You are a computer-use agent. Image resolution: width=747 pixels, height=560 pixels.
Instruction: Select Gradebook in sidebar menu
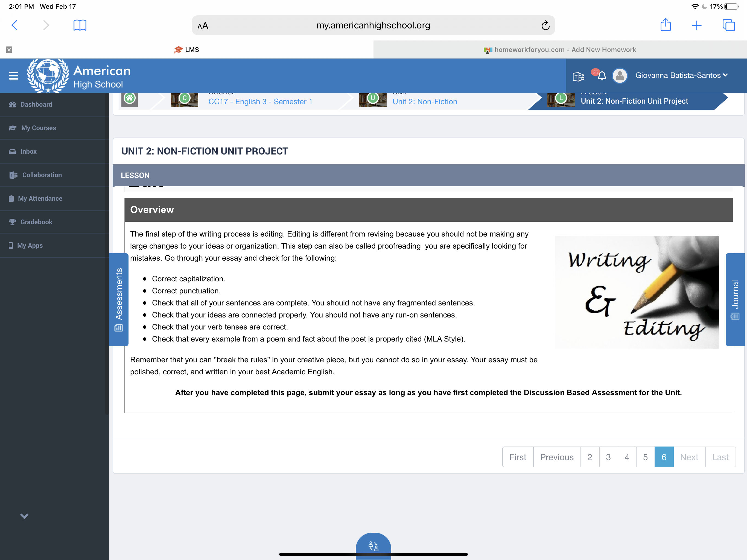36,222
